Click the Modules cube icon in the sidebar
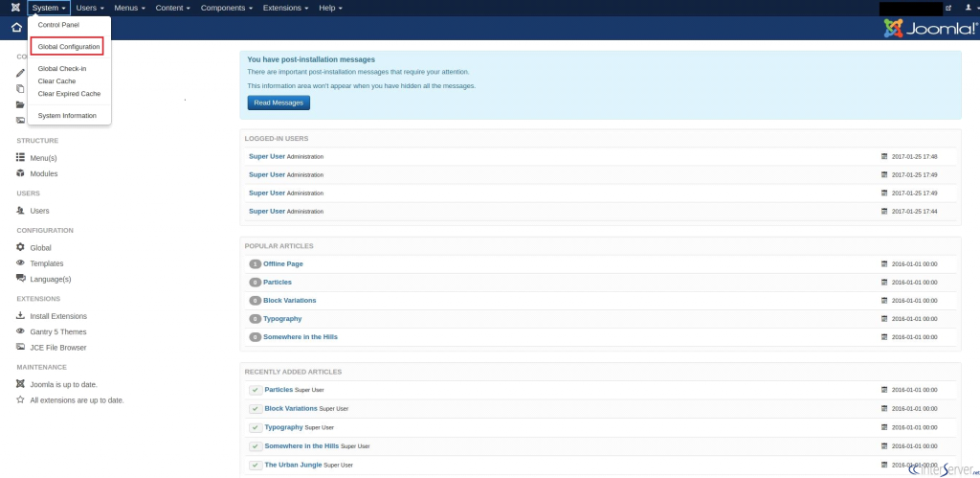This screenshot has width=980, height=478. point(20,173)
